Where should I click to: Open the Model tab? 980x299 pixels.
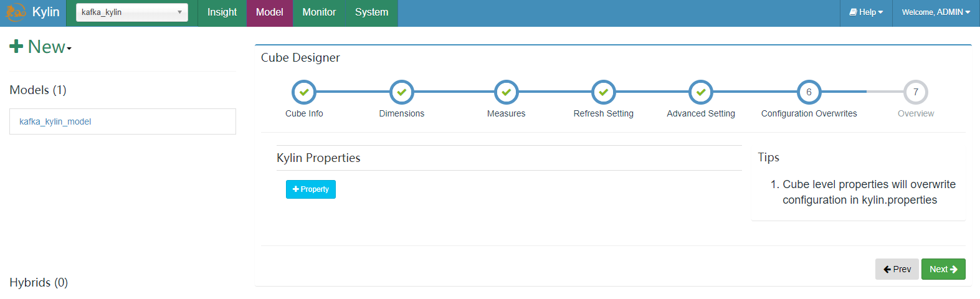[x=270, y=12]
